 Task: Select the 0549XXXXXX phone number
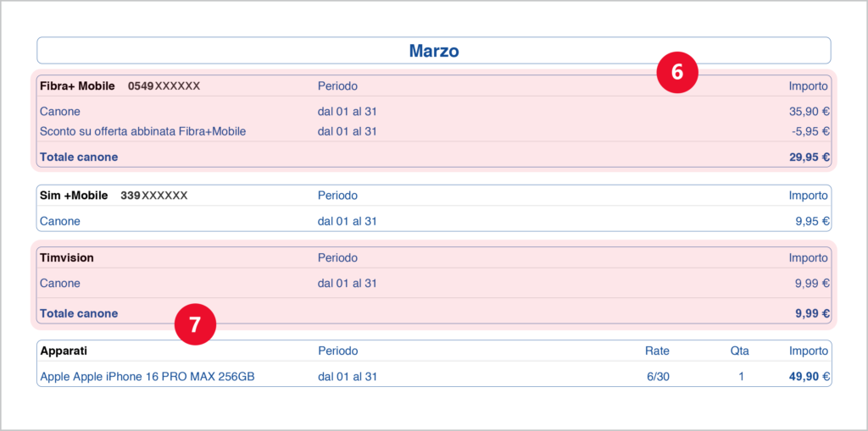(x=164, y=86)
